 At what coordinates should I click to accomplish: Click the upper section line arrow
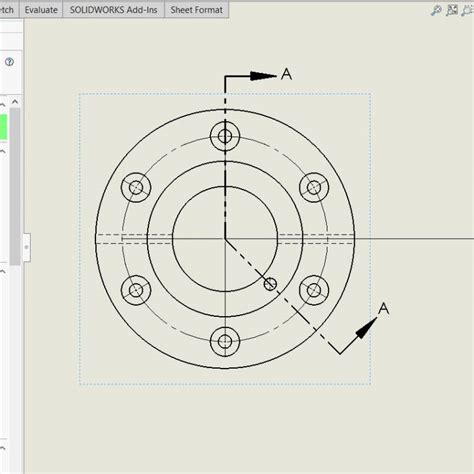point(263,76)
